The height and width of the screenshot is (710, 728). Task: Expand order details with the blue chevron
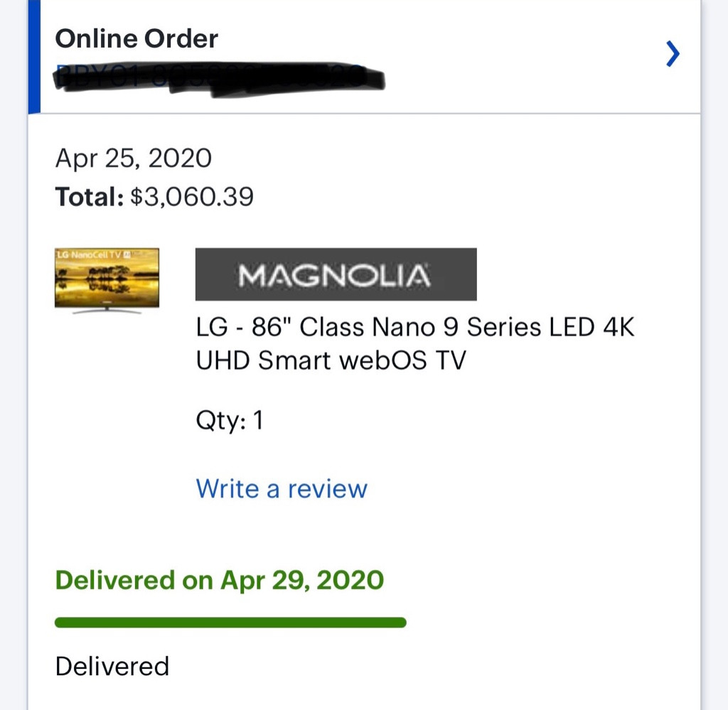673,54
